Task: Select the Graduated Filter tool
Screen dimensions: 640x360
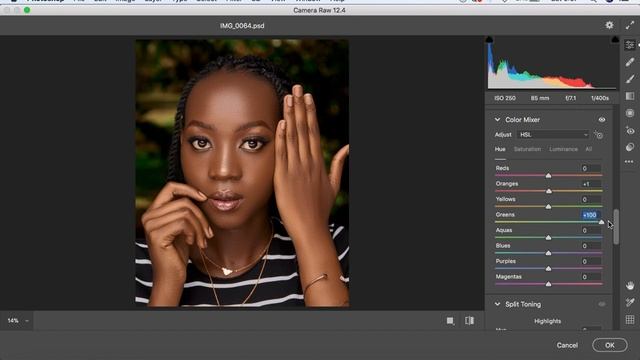Action: click(x=630, y=96)
